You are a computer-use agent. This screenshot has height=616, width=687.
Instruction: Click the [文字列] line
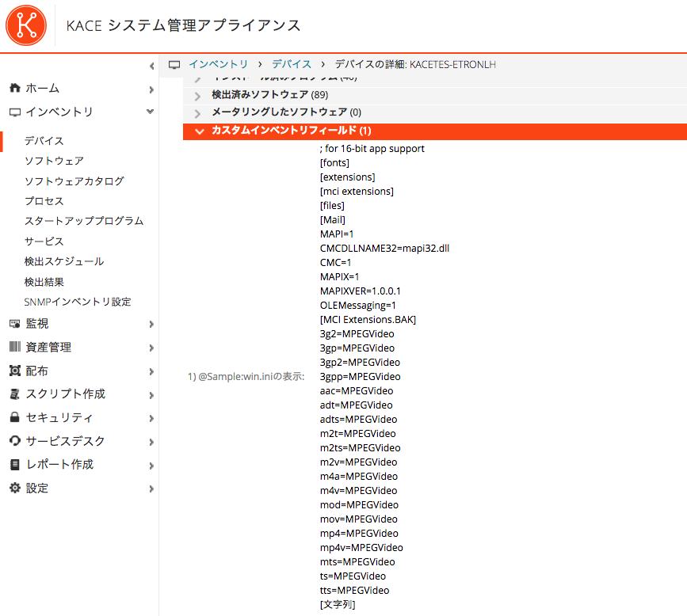(x=338, y=605)
